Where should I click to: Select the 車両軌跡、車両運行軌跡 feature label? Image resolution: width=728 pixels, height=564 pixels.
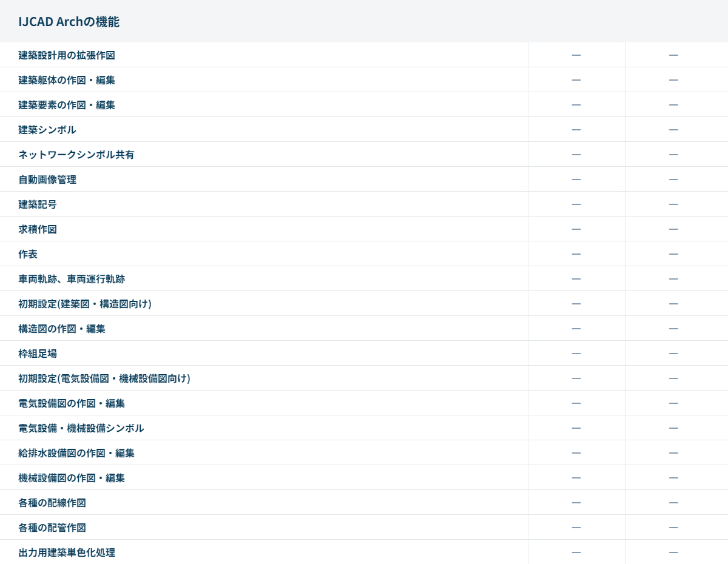click(x=72, y=279)
